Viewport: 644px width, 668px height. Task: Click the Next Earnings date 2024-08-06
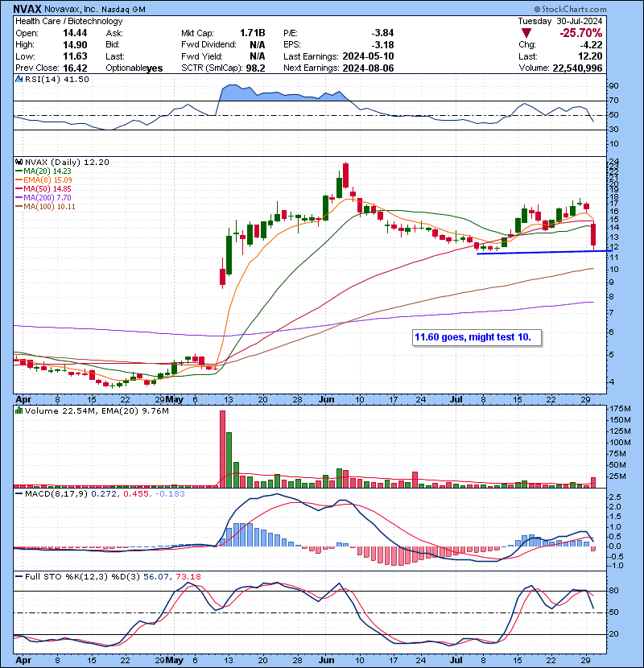pyautogui.click(x=368, y=68)
